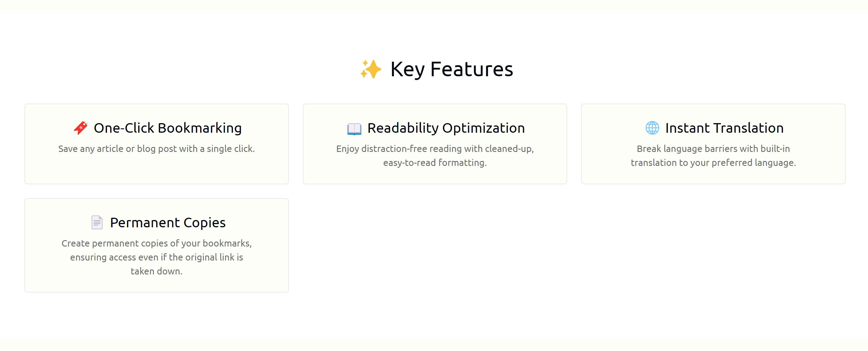Click the document page icon
The image size is (868, 351).
point(97,222)
